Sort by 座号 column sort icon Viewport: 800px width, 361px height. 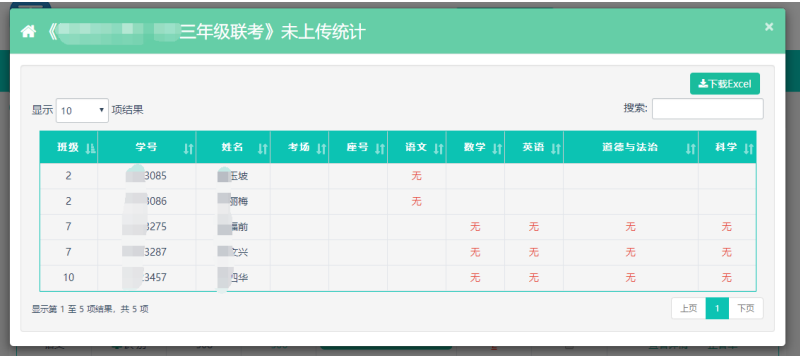(x=380, y=148)
